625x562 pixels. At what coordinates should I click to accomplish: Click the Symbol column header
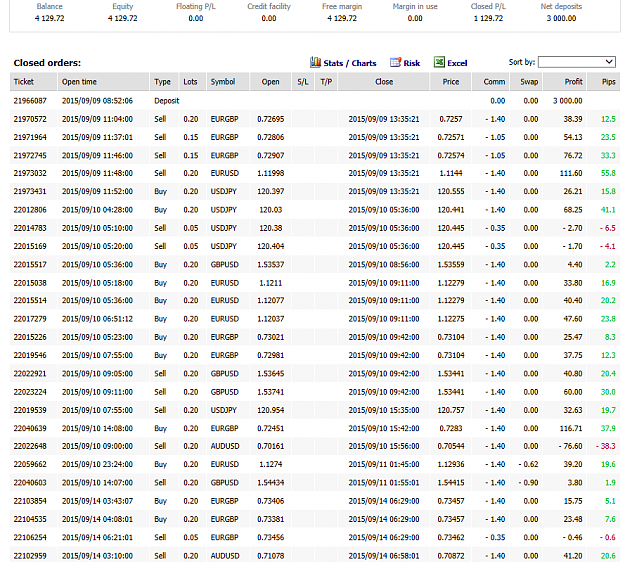(x=228, y=82)
